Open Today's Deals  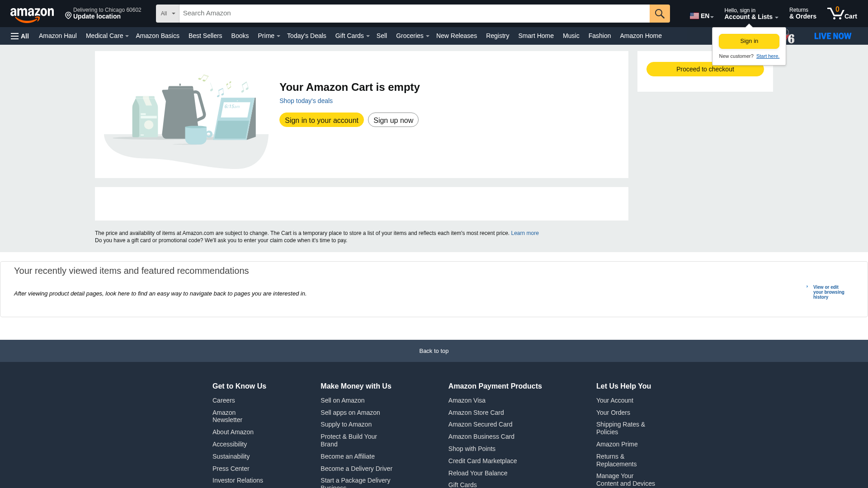point(307,36)
